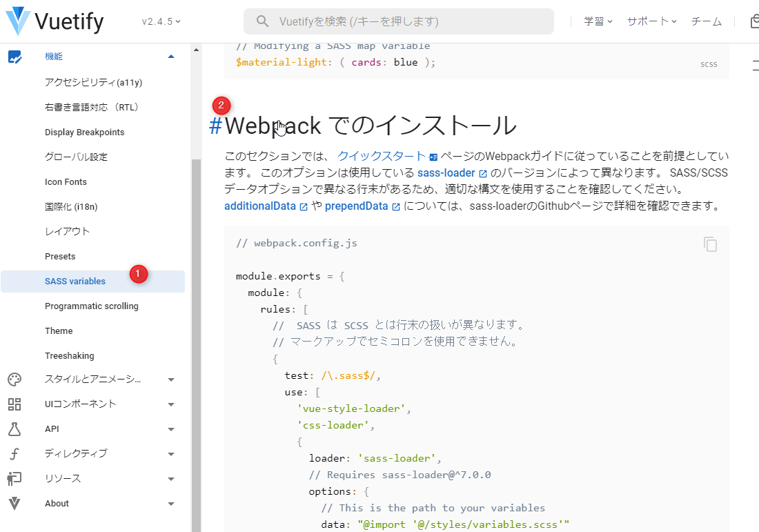Click the search magnifier icon

pos(262,21)
